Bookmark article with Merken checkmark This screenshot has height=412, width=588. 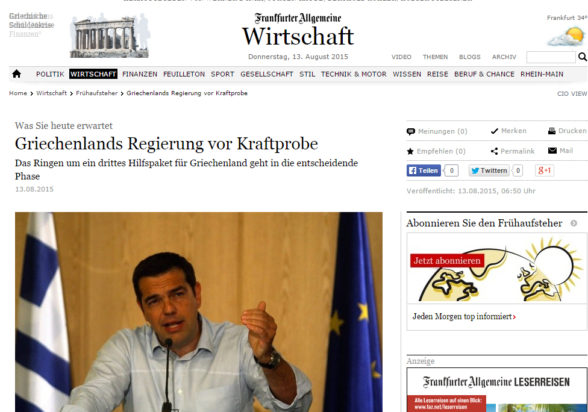click(x=494, y=131)
